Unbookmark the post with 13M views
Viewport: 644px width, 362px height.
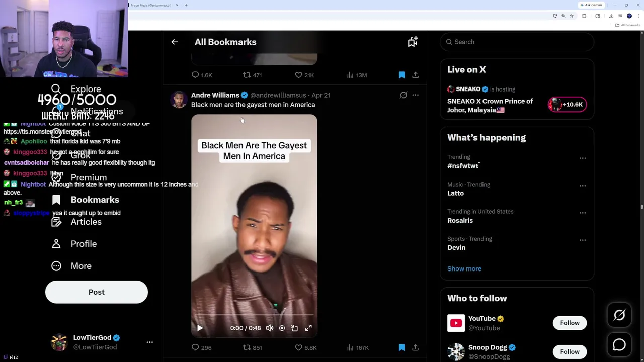point(401,75)
